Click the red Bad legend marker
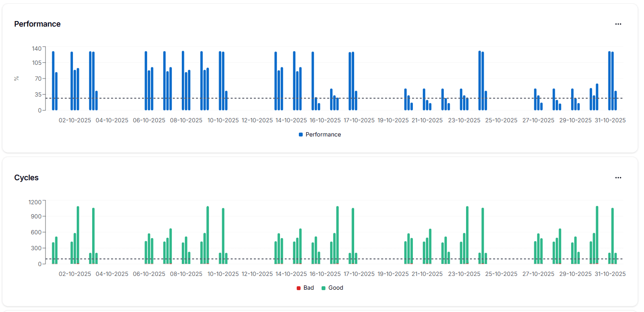Image resolution: width=644 pixels, height=312 pixels. 298,288
